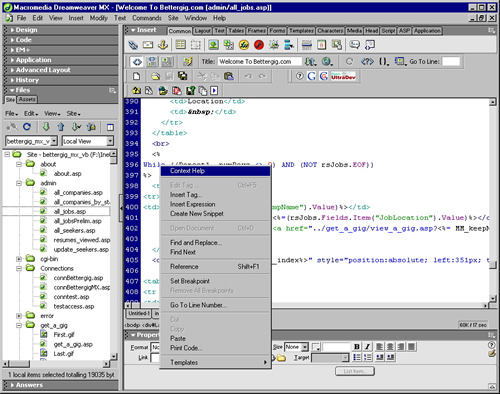
Task: Select Set Breakpoint menu entry
Action: [215, 281]
